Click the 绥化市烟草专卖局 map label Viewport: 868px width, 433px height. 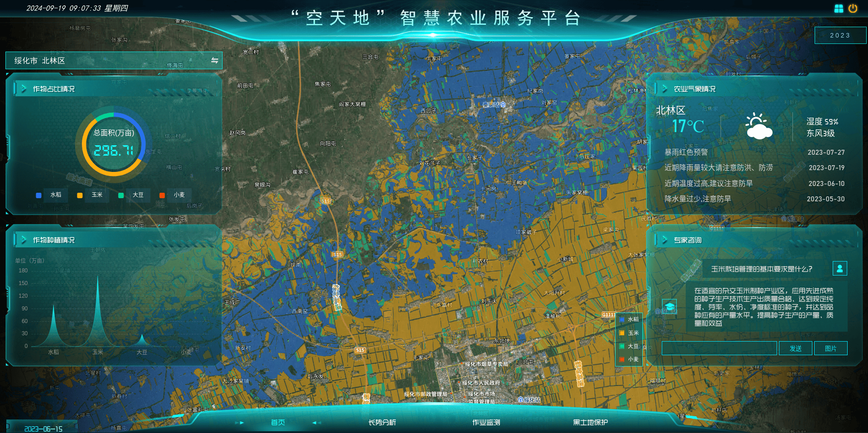(x=487, y=364)
